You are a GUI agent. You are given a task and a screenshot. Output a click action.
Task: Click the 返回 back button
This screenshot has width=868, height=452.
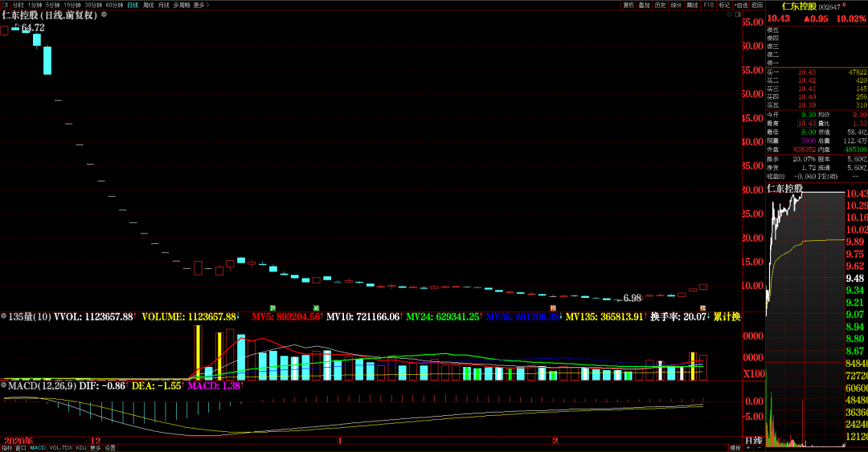(757, 5)
